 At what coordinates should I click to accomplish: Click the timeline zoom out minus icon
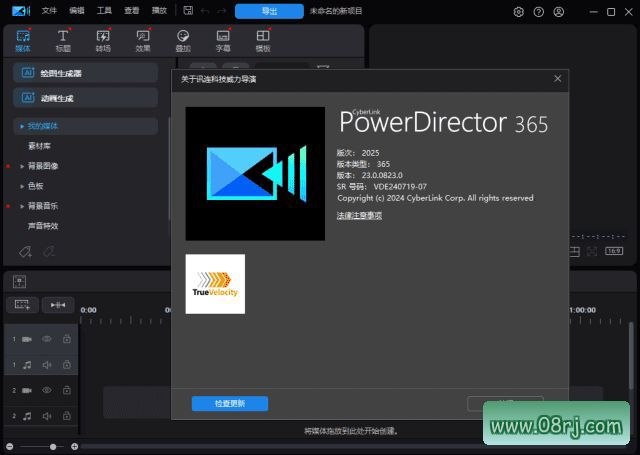(9, 446)
